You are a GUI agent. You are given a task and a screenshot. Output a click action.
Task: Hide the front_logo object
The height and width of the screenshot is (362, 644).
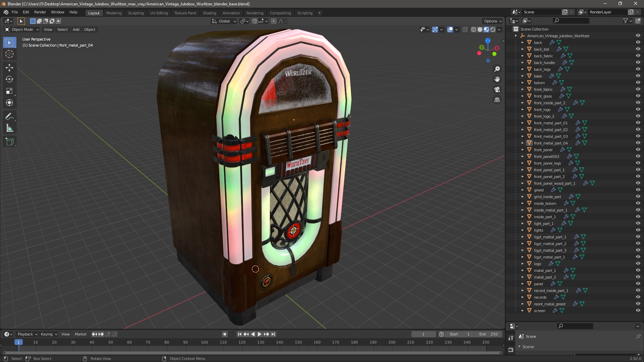638,110
